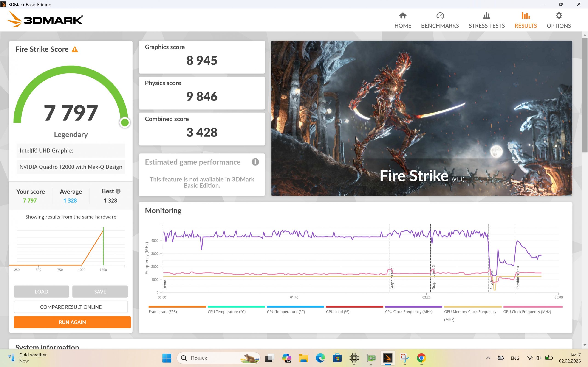Open Benchmarks via the speedometer icon
Screen dimensions: 588x367
(440, 16)
